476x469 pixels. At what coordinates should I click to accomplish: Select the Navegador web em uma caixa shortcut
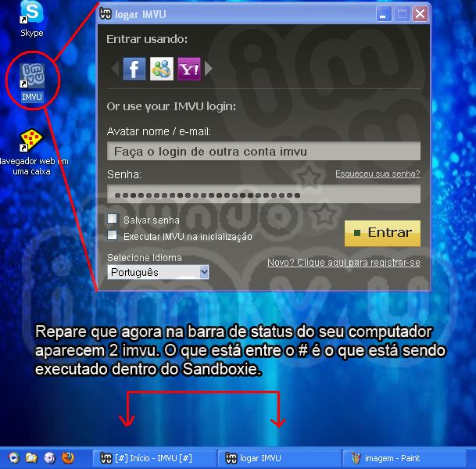click(x=32, y=152)
